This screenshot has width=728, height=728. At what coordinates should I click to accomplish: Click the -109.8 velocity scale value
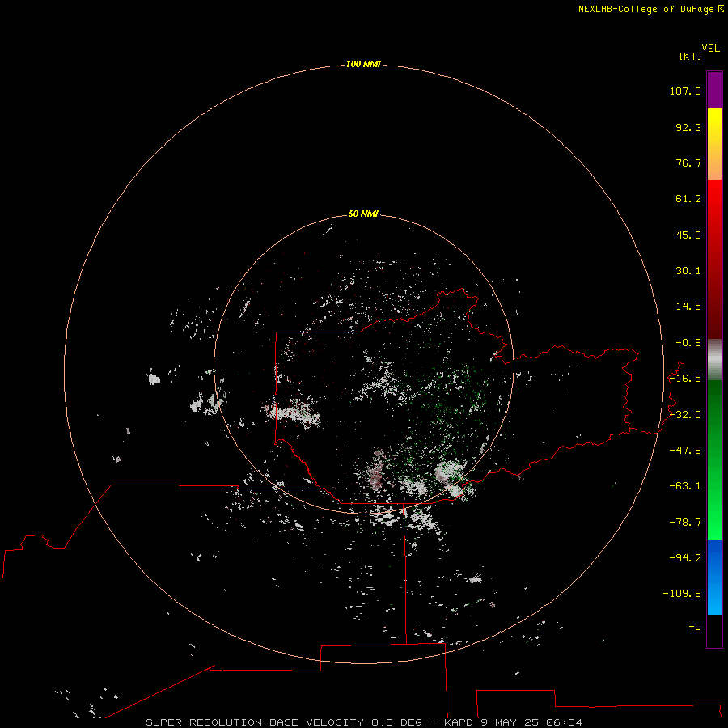[682, 594]
